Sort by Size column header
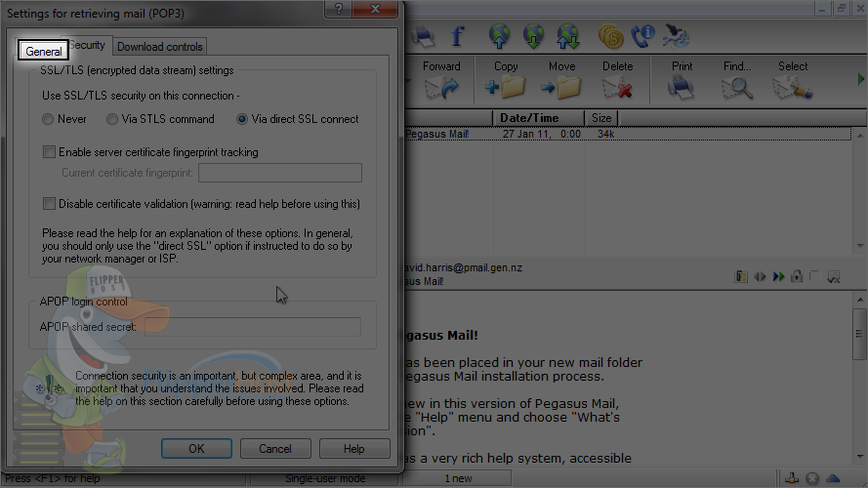 tap(601, 118)
